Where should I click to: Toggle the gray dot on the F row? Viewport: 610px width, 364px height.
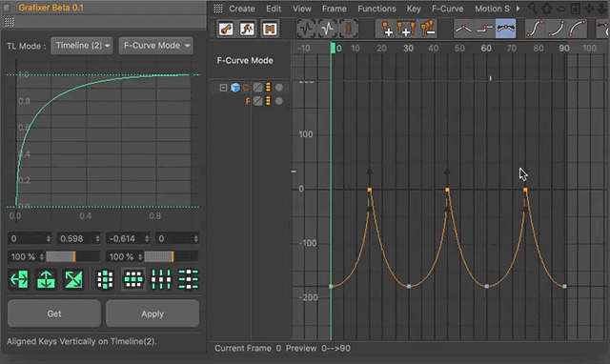[x=279, y=101]
